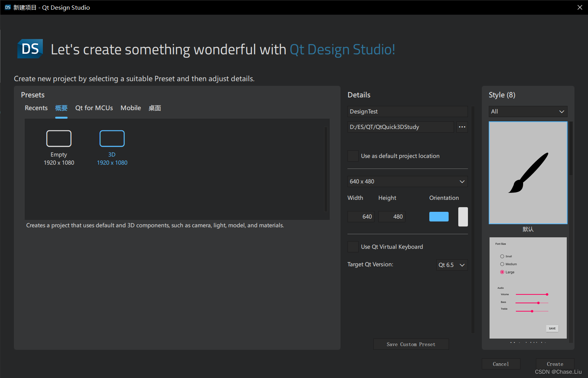Select the Material style thumbnail with sliders
The width and height of the screenshot is (588, 378).
tap(528, 288)
